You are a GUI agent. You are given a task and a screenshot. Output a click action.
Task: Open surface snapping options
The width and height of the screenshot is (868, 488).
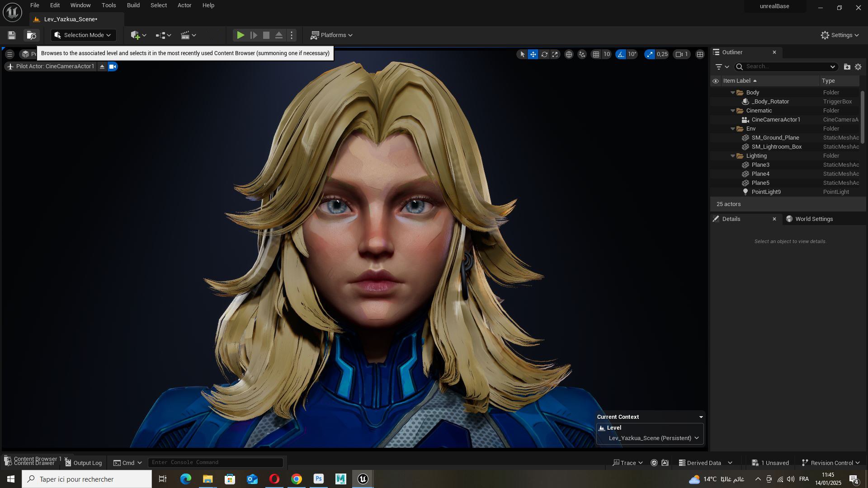582,54
